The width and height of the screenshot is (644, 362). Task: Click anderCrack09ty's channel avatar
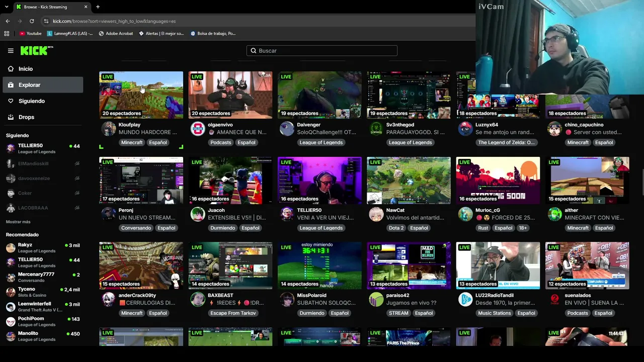[109, 300]
